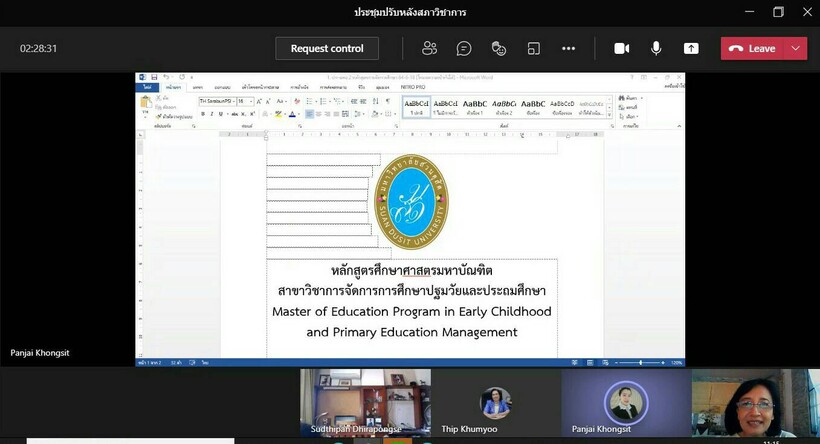This screenshot has width=820, height=444.
Task: Open the reactions and raise hand menu
Action: [x=499, y=48]
